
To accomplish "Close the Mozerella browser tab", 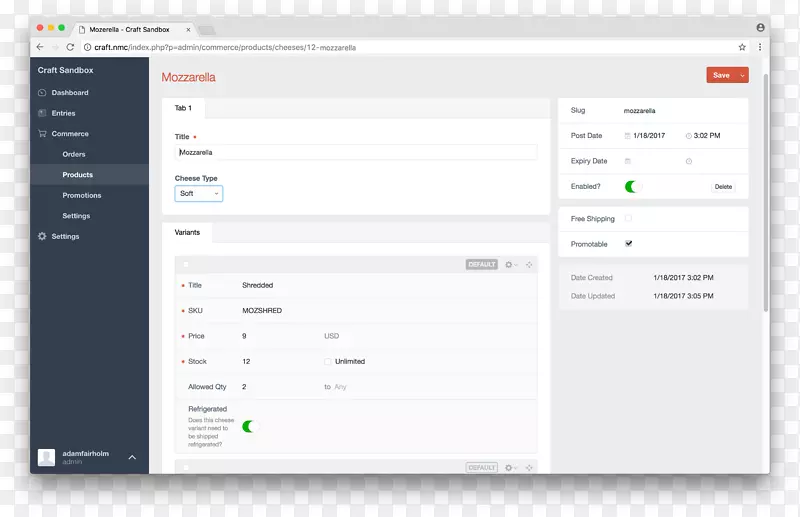I will click(188, 30).
